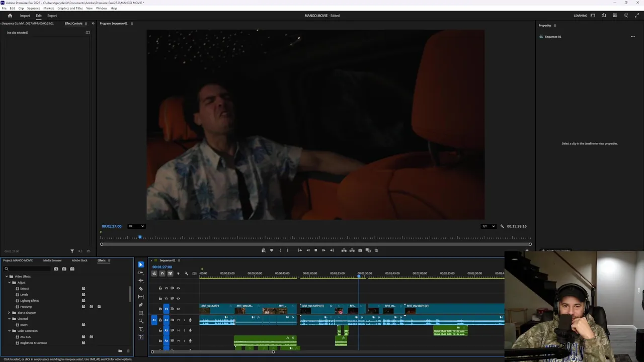Click Mark In bracket icon

[x=280, y=250]
